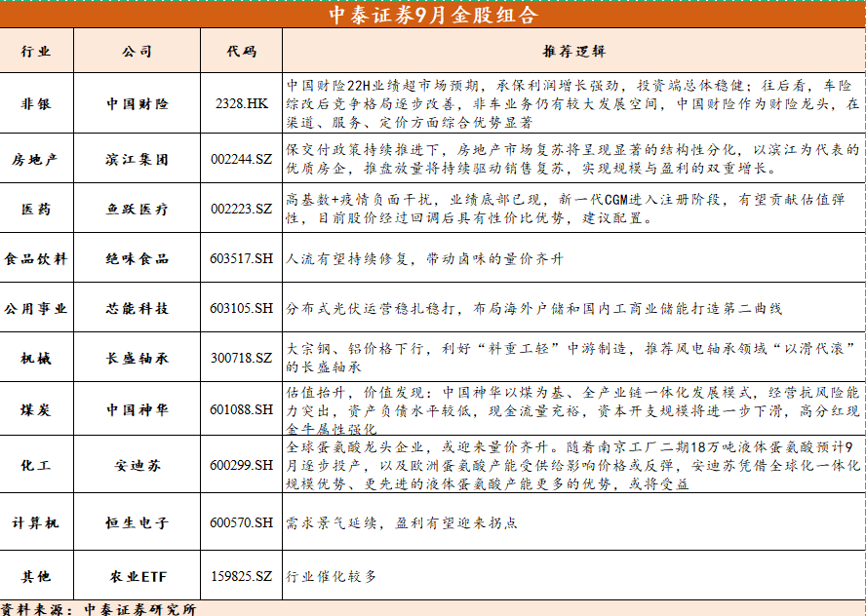866x616 pixels.
Task: Click the 高基数+疫情负面干扰 recommendation text
Action: pyautogui.click(x=566, y=208)
